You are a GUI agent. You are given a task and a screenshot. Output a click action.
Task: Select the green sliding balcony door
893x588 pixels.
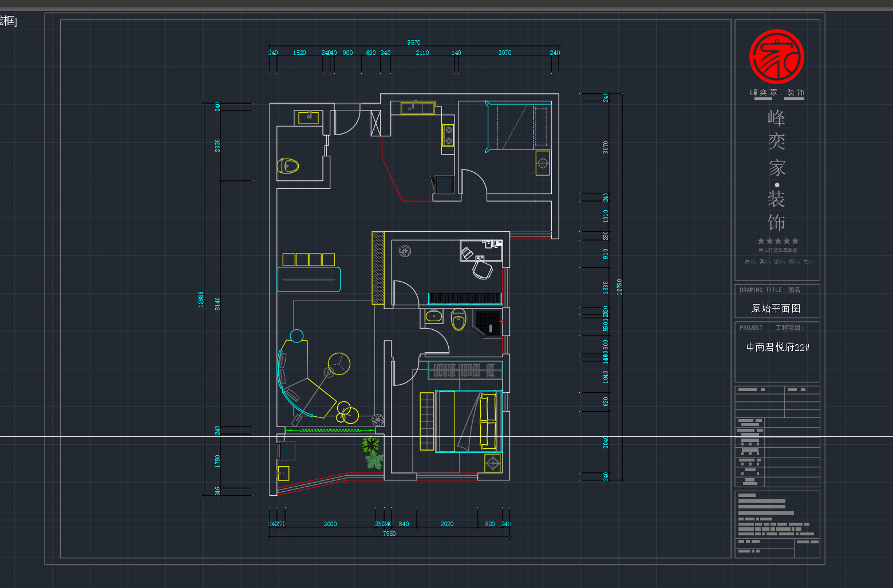pos(330,430)
